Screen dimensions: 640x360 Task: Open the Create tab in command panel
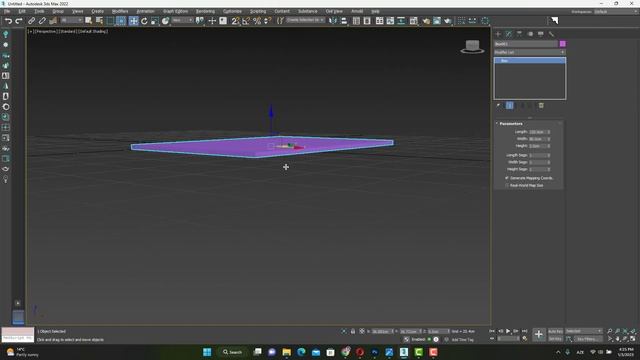tap(498, 34)
